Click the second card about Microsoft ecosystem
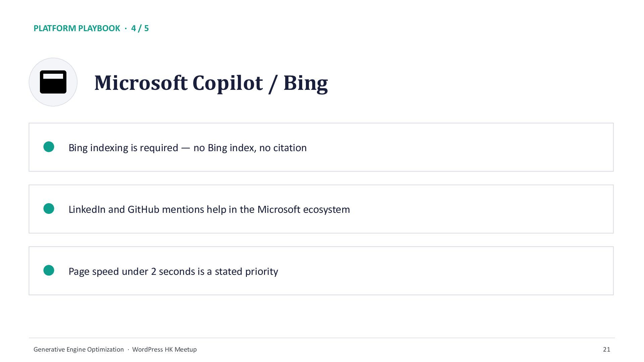644x362 pixels. click(321, 209)
